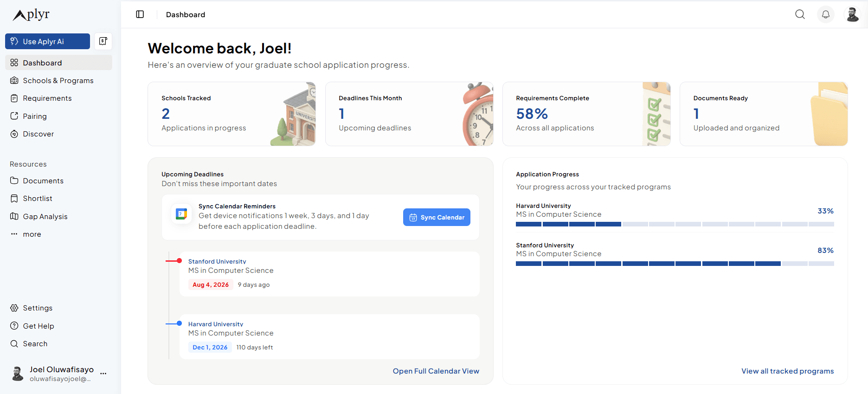Click the Discover compass icon
Viewport: 868px width, 394px height.
click(x=14, y=134)
